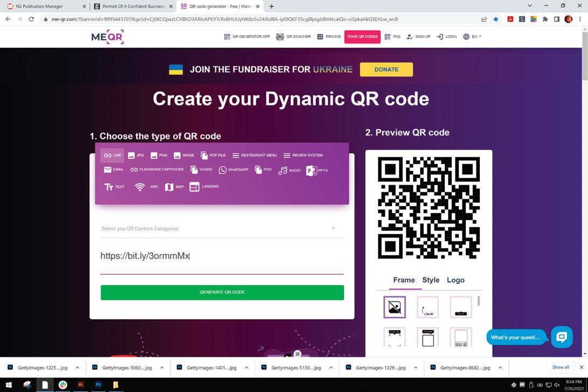Viewport: 588px width, 392px height.
Task: Open Adobe Illustrator from taskbar
Action: click(x=80, y=385)
